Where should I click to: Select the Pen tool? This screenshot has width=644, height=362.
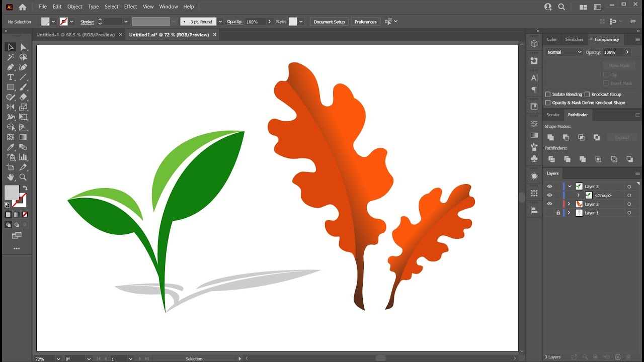pos(10,67)
